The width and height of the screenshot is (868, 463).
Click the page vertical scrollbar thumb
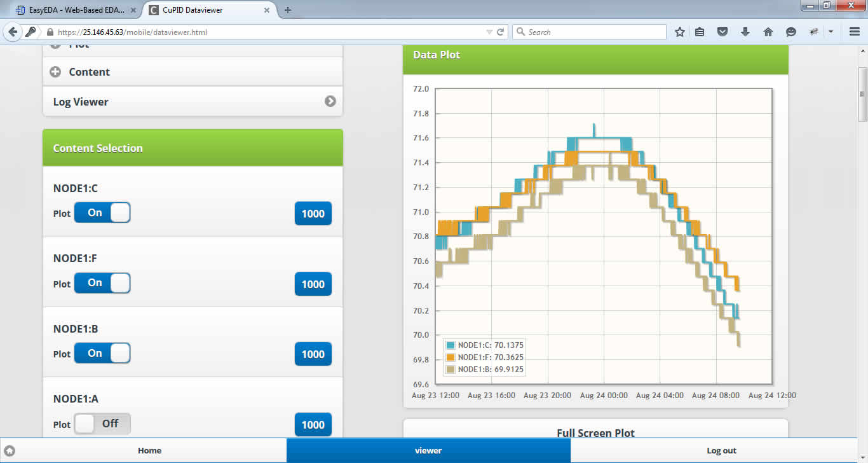862,94
